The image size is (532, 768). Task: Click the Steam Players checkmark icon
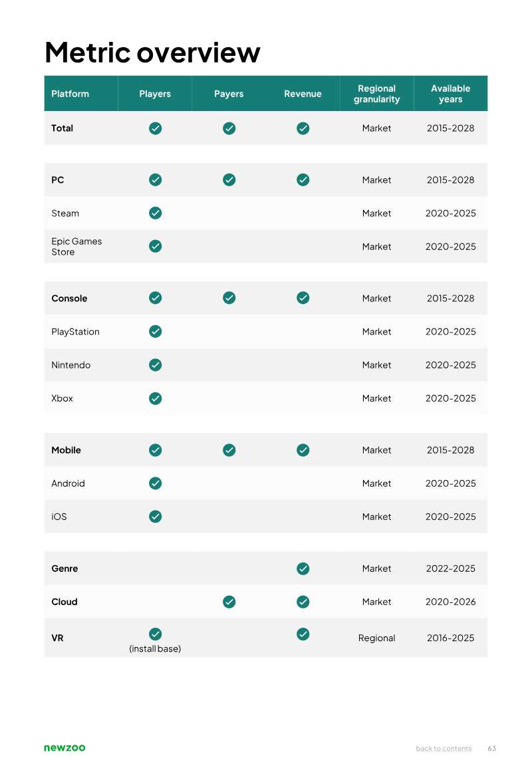(x=155, y=213)
